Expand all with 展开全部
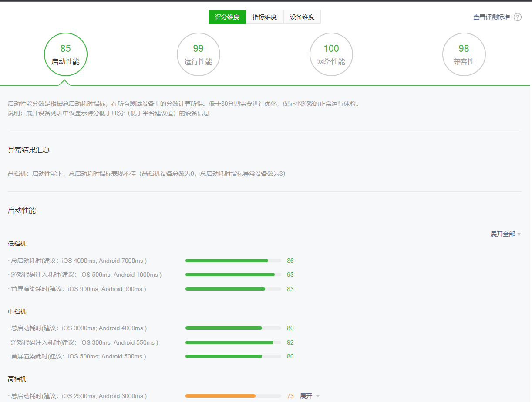 click(x=503, y=234)
